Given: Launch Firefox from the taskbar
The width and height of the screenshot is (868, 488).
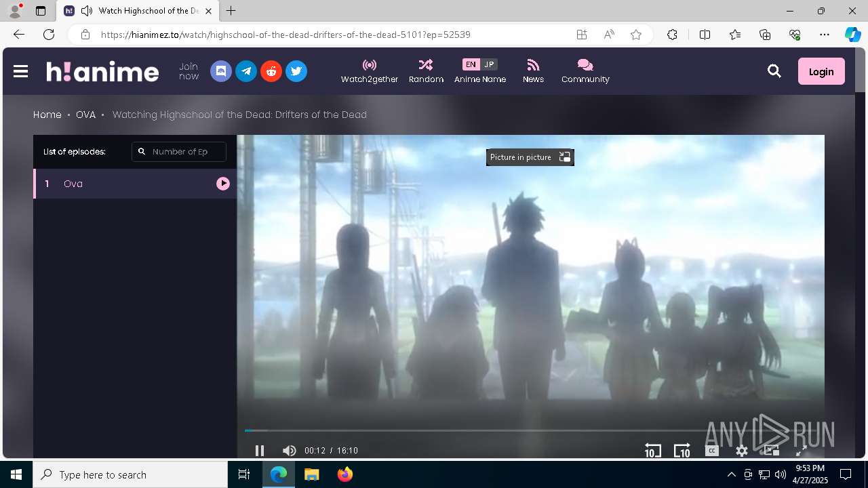Looking at the screenshot, I should pos(345,474).
